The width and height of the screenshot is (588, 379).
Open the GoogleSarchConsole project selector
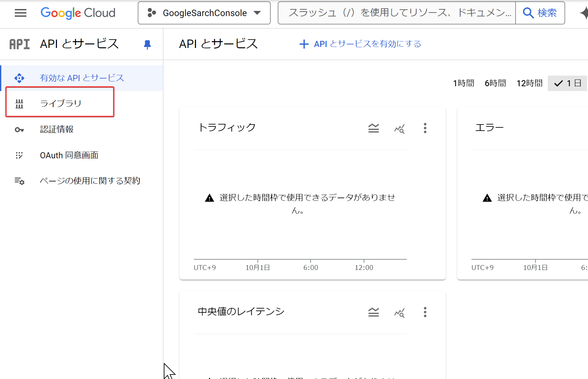tap(204, 13)
